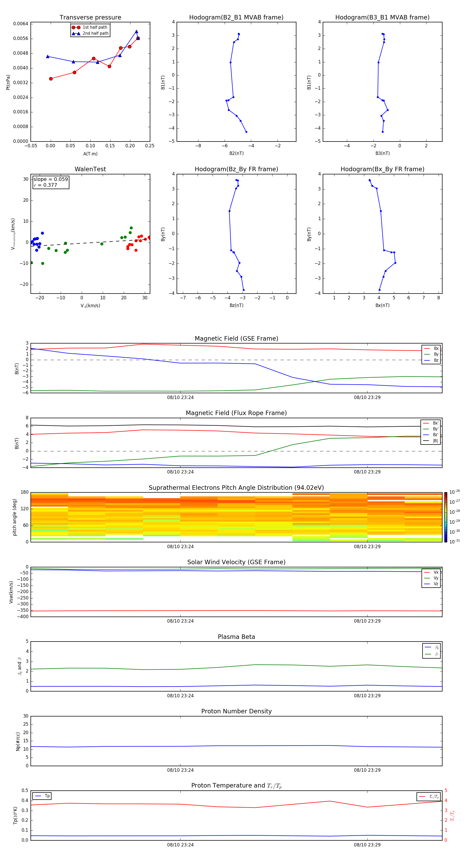Click the "Hodogram(Bz_By FR frame)" title

coord(236,169)
